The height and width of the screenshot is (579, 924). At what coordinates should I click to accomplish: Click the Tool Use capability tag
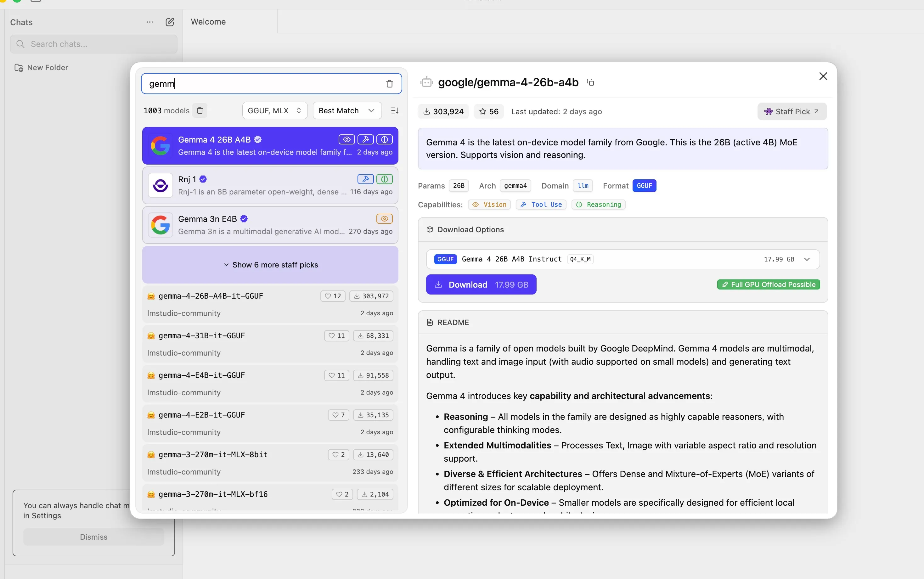pos(541,205)
